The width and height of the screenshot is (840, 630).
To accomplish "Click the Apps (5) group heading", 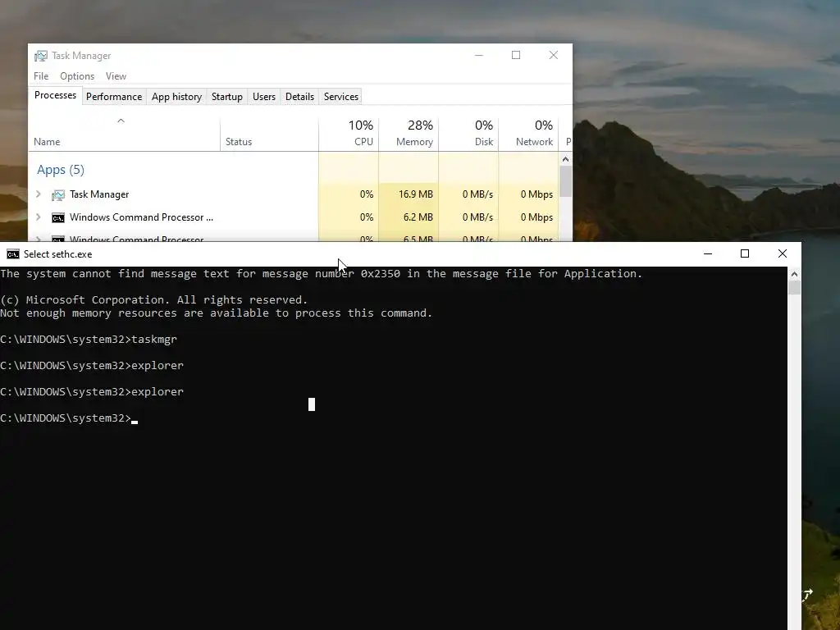I will [61, 170].
